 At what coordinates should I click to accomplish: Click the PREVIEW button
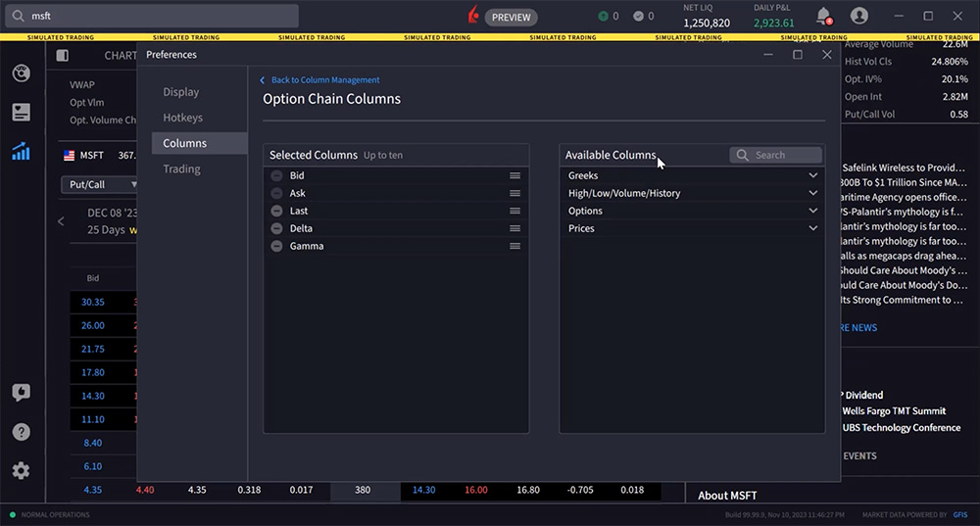(x=512, y=17)
